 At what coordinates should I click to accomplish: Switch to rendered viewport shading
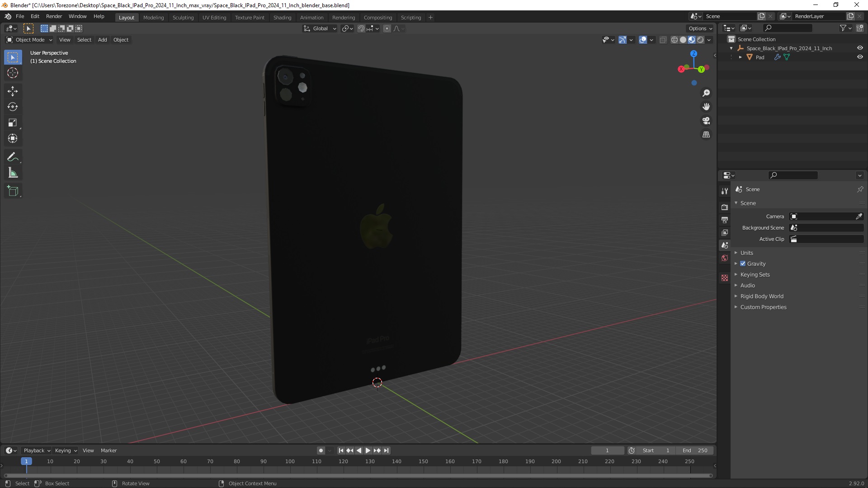click(x=700, y=40)
